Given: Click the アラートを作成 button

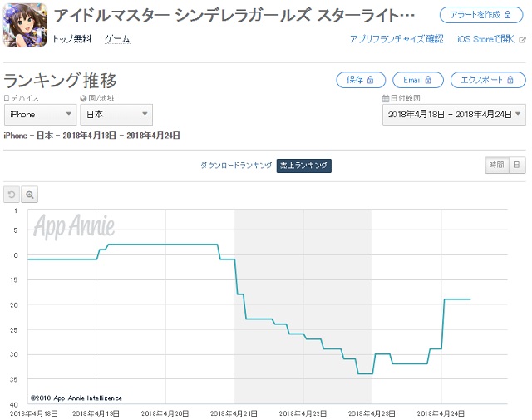Looking at the screenshot, I should pos(481,15).
